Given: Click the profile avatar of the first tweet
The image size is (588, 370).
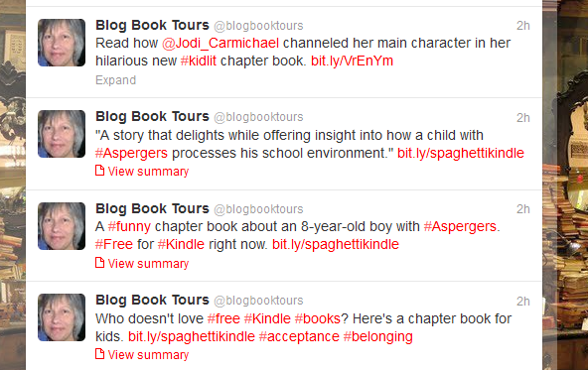Looking at the screenshot, I should (62, 43).
